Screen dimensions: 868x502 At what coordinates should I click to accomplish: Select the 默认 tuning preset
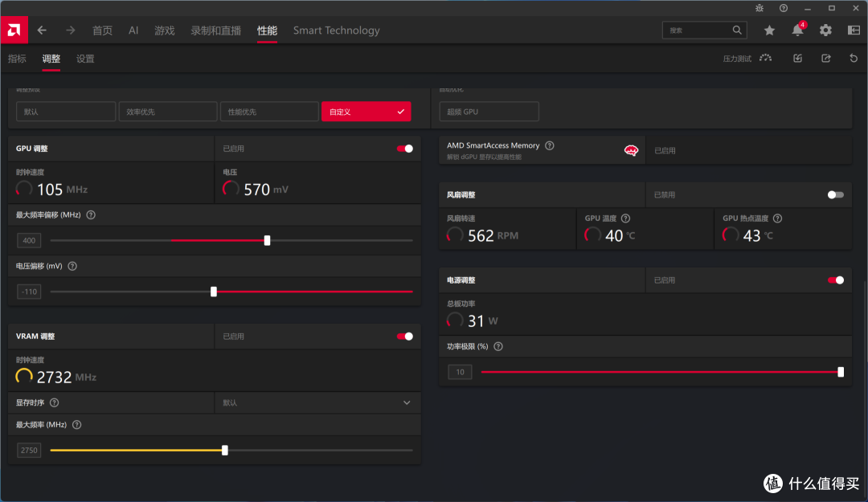[x=66, y=112]
